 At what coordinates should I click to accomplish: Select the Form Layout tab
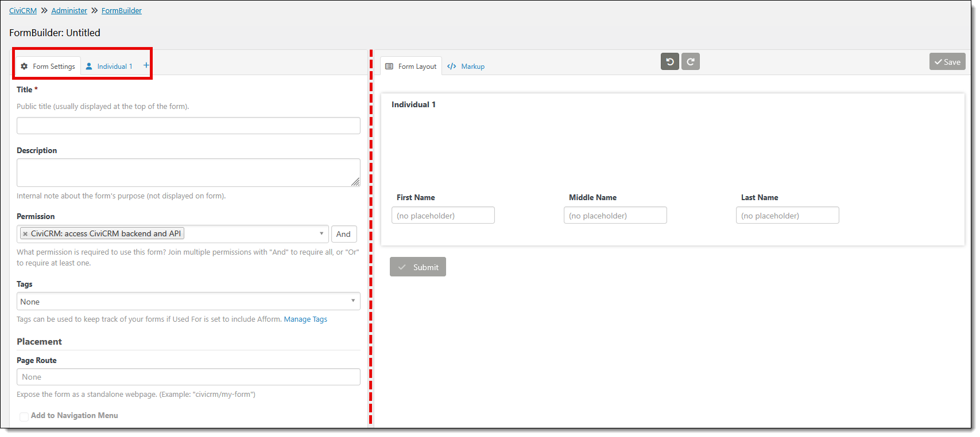(411, 67)
